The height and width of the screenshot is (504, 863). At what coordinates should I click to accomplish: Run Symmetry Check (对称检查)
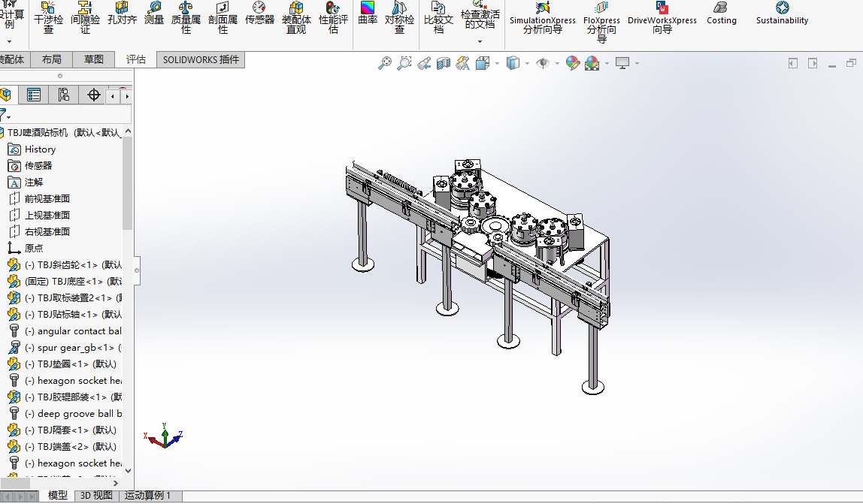pos(400,17)
